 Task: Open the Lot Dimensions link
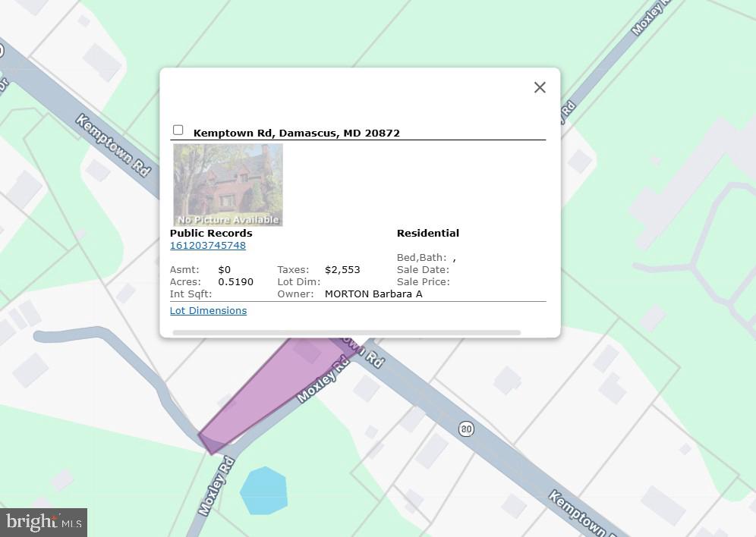tap(208, 311)
